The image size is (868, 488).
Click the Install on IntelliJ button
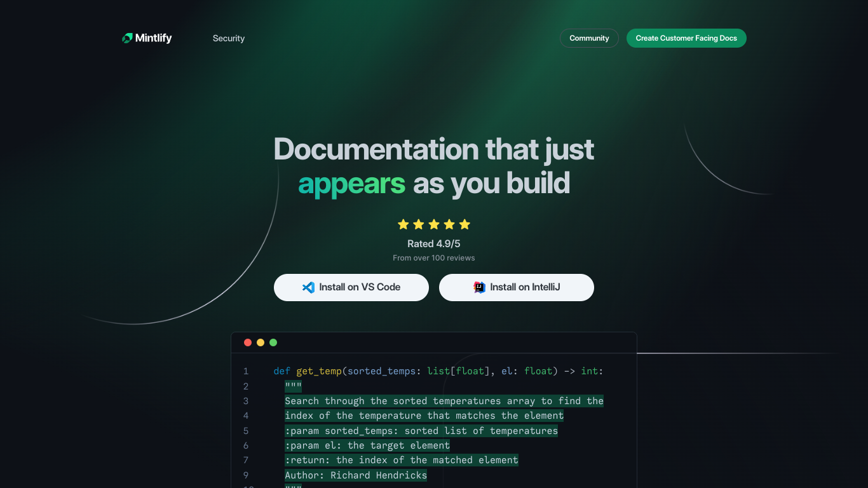517,287
